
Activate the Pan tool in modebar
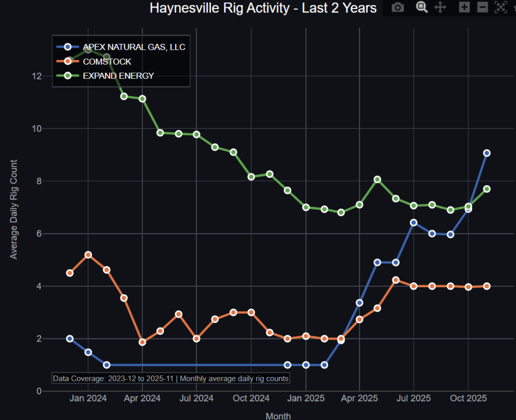[x=440, y=7]
